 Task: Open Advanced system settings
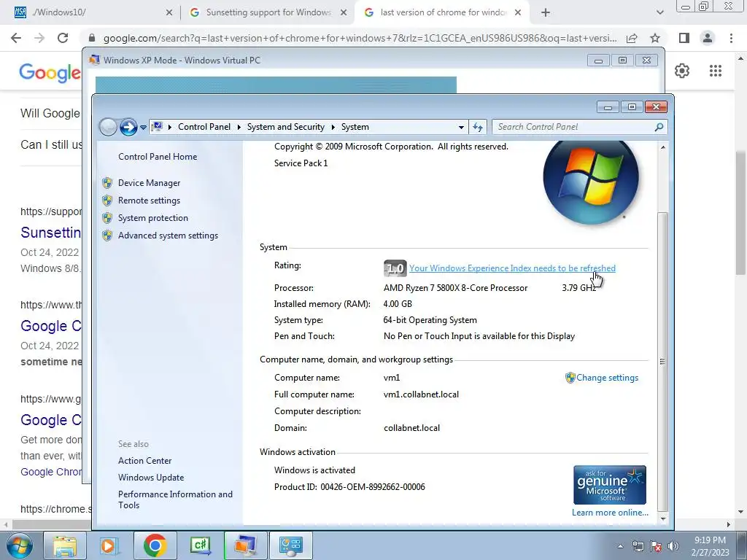(x=169, y=236)
